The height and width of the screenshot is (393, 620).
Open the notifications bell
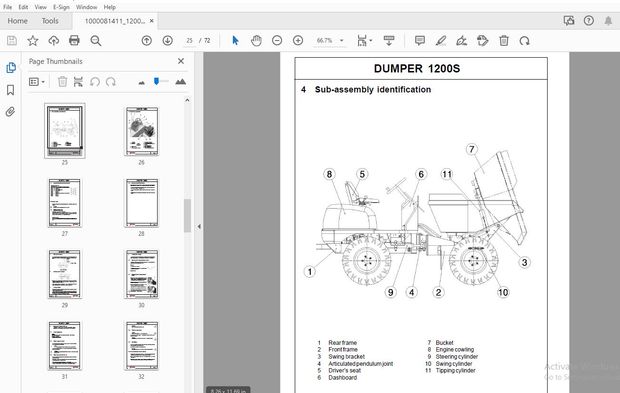pos(609,21)
